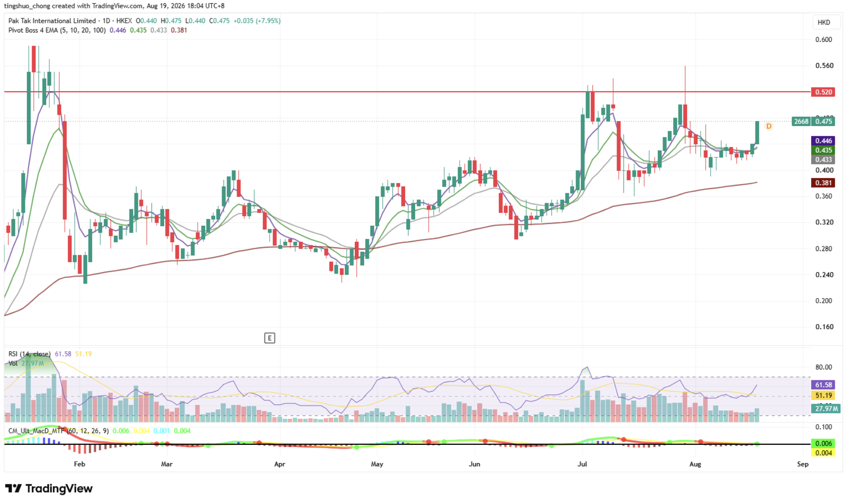The width and height of the screenshot is (847, 504).
Task: Click the 0.001 value in the MACD legend
Action: coord(161,431)
